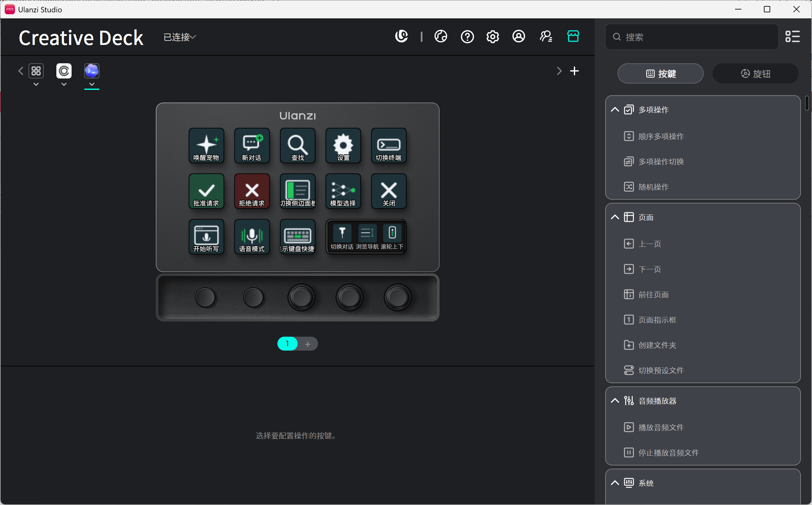Image resolution: width=812 pixels, height=505 pixels.
Task: Add a new page with plus pill
Action: coord(308,344)
